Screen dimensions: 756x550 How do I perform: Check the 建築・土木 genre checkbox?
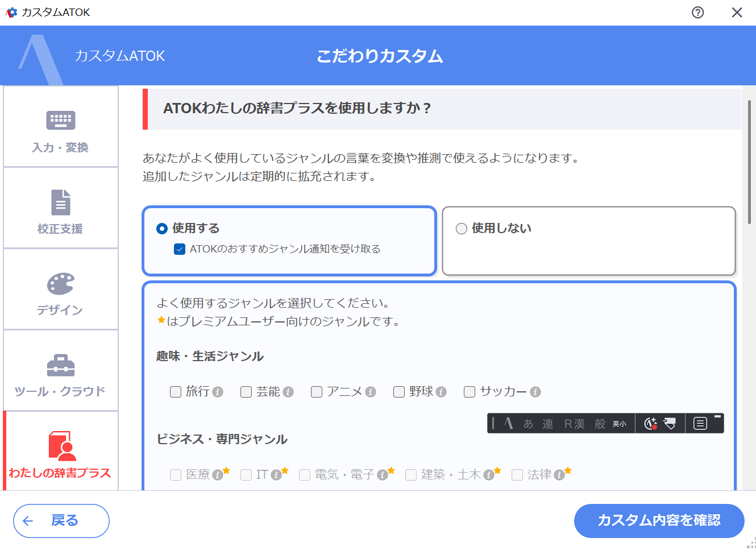pyautogui.click(x=411, y=475)
